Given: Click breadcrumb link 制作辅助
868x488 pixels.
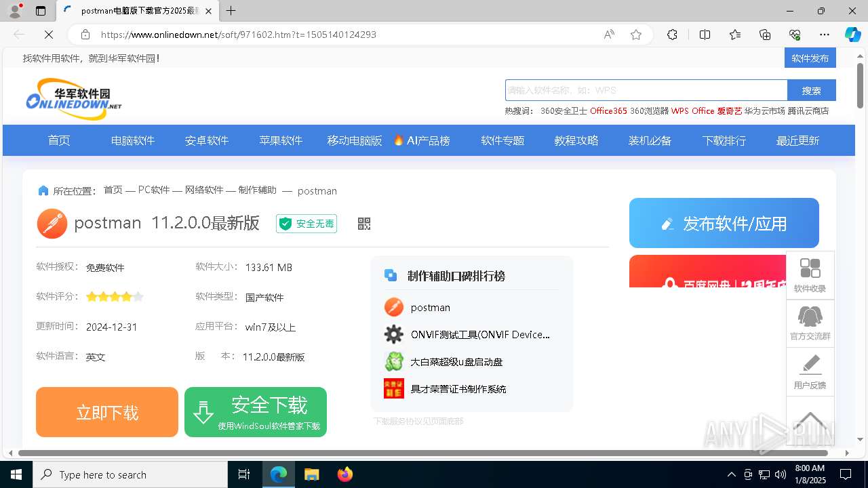Looking at the screenshot, I should 258,190.
